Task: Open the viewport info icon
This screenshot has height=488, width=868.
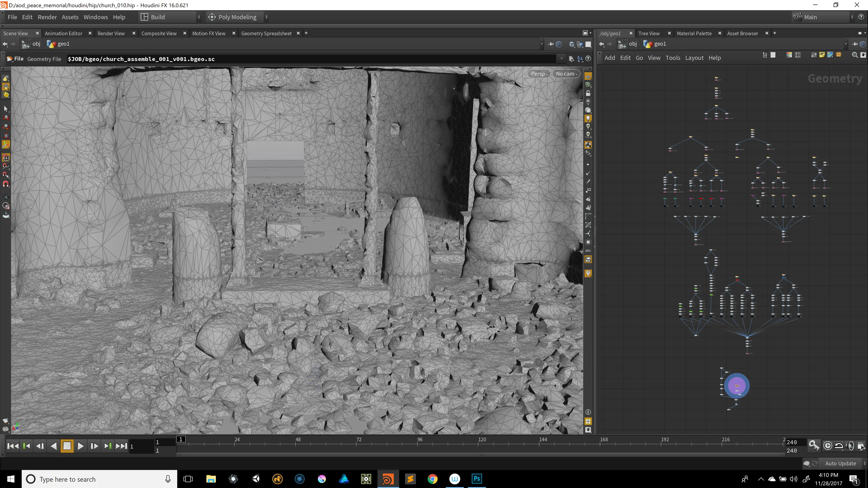Action: [x=588, y=412]
